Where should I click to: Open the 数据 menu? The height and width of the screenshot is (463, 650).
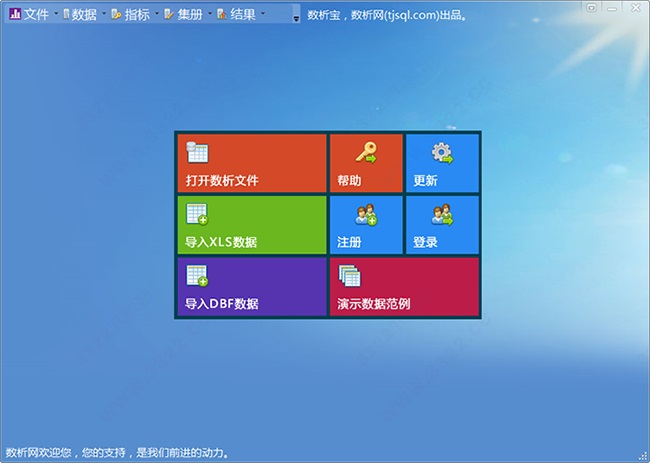point(84,15)
